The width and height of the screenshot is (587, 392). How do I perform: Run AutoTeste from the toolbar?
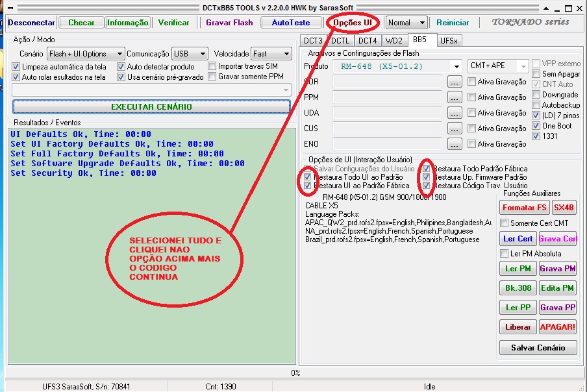291,23
